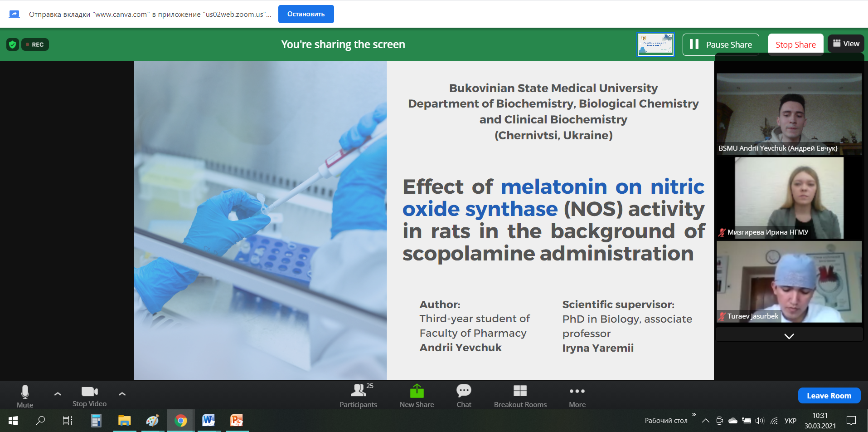Show hidden system tray icons
Image resolution: width=868 pixels, height=432 pixels.
pyautogui.click(x=706, y=421)
